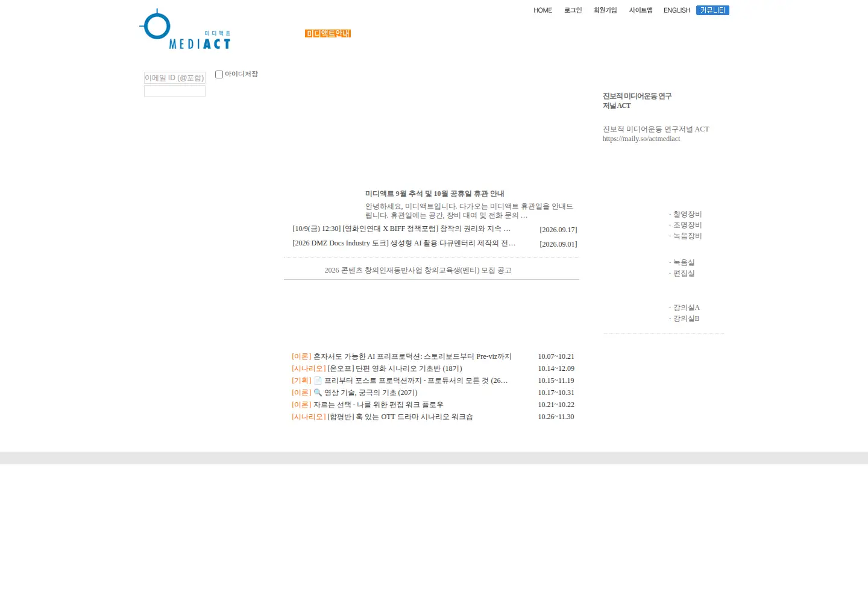Click the 10.07~10.21 course date
Image resolution: width=868 pixels, height=603 pixels.
556,356
